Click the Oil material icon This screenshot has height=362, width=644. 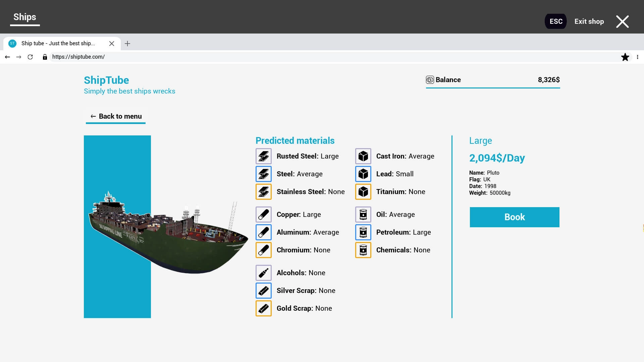363,215
